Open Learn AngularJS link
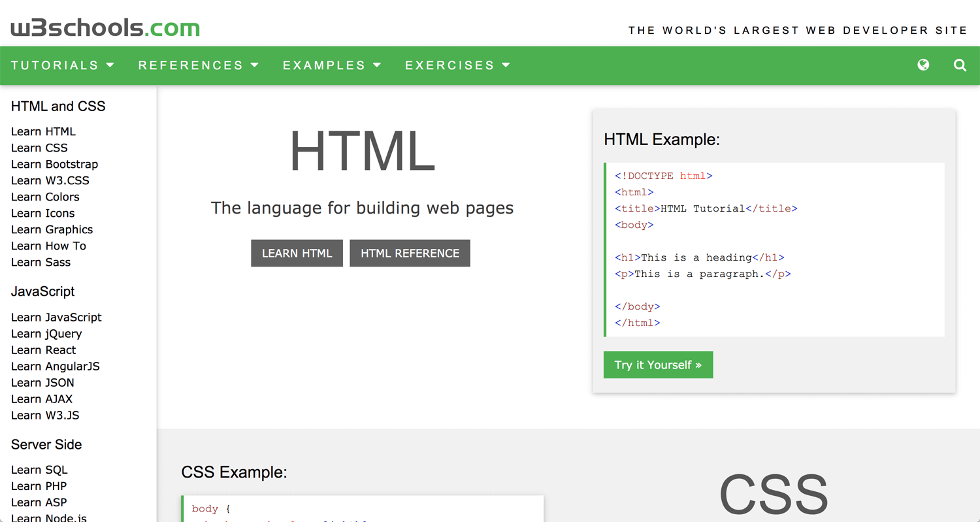 (56, 366)
